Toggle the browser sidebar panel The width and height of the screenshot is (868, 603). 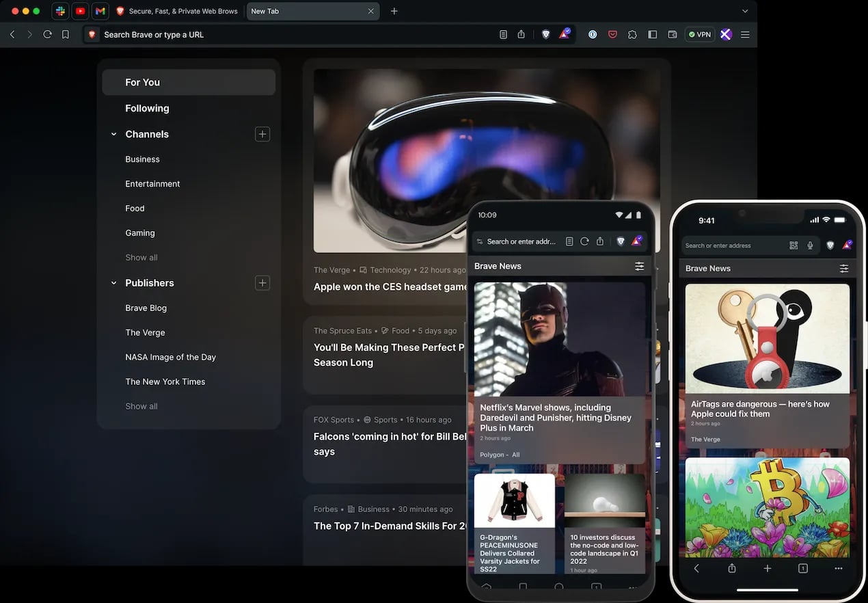tap(653, 34)
